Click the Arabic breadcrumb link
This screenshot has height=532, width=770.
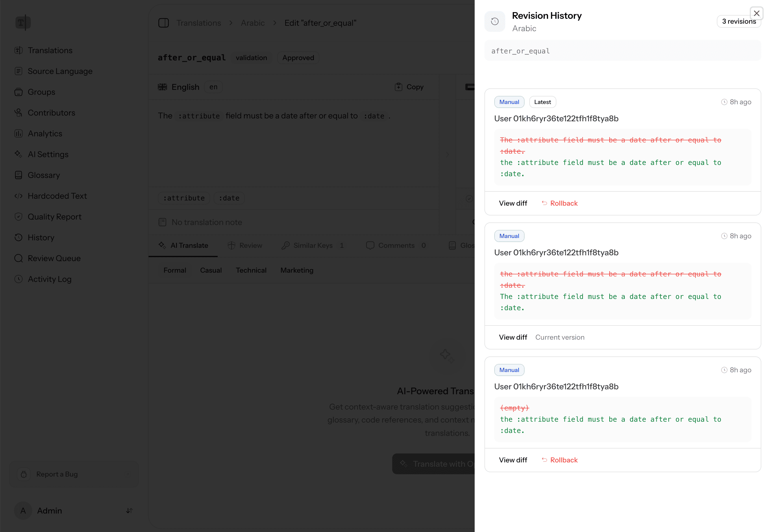(x=253, y=23)
